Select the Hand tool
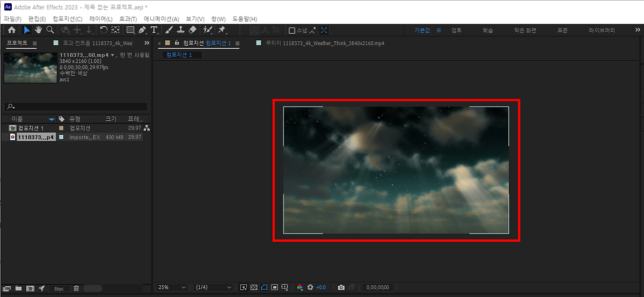The image size is (644, 297). pos(38,30)
